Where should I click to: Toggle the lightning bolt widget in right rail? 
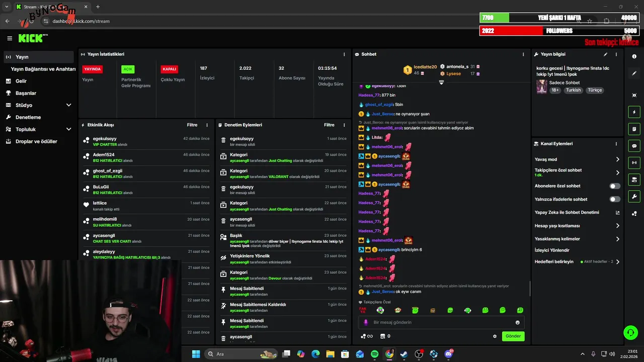634,112
